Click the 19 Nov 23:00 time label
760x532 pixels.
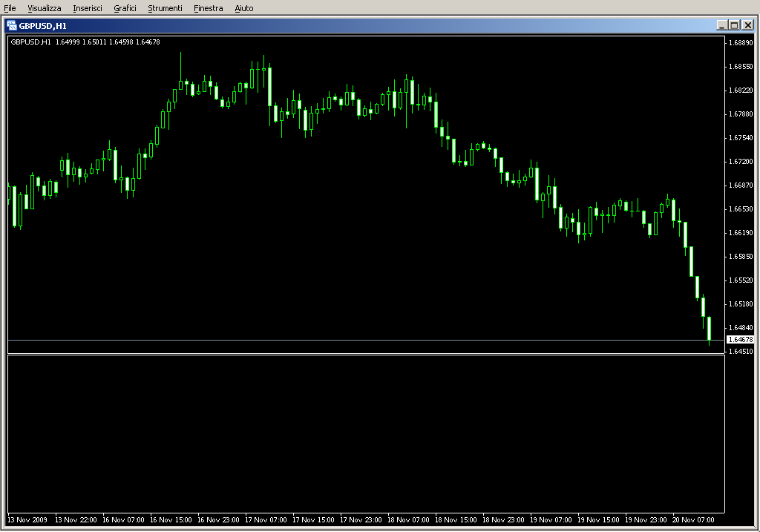point(646,520)
